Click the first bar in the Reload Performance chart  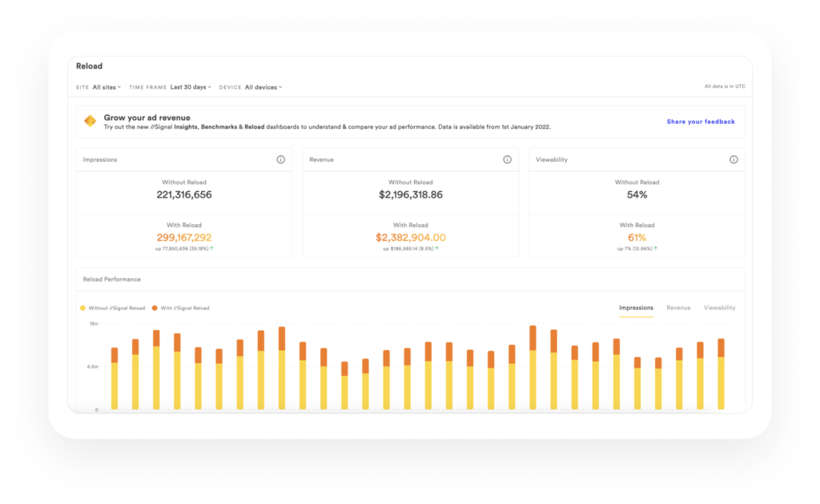pos(115,380)
